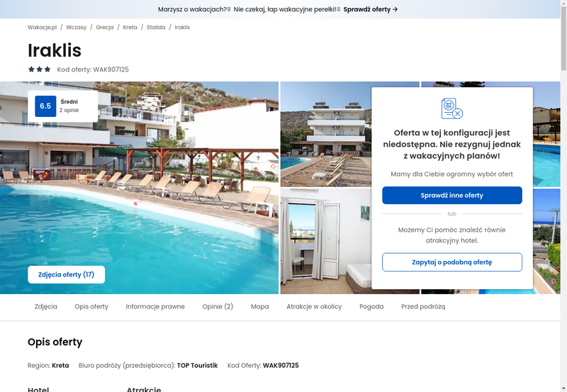Screen dimensions: 567x392
Task: Go to the Opinie (2) tab
Action: click(218, 306)
